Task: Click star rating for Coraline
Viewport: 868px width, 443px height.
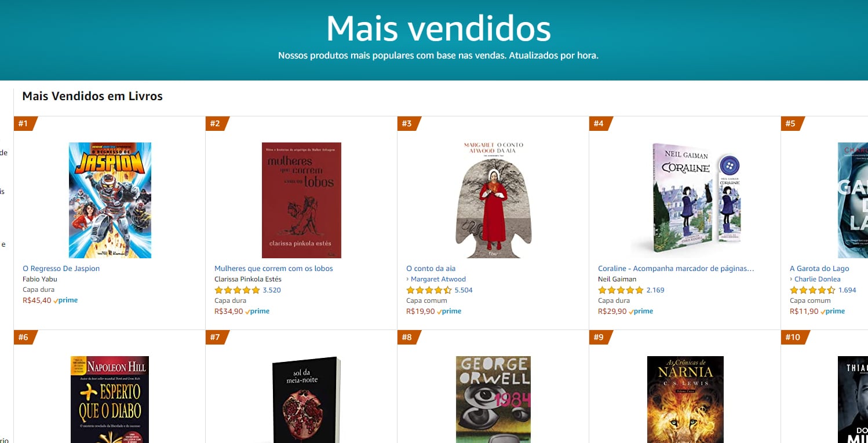Action: coord(621,290)
